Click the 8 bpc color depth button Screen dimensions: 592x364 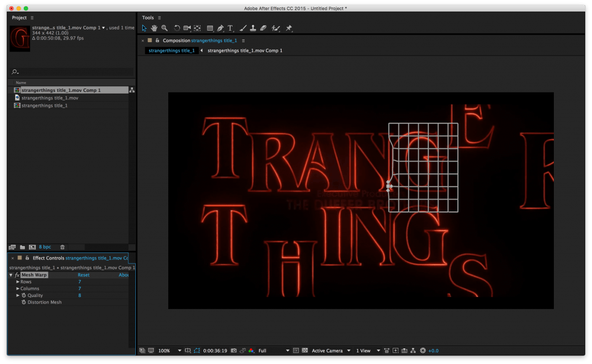(45, 247)
